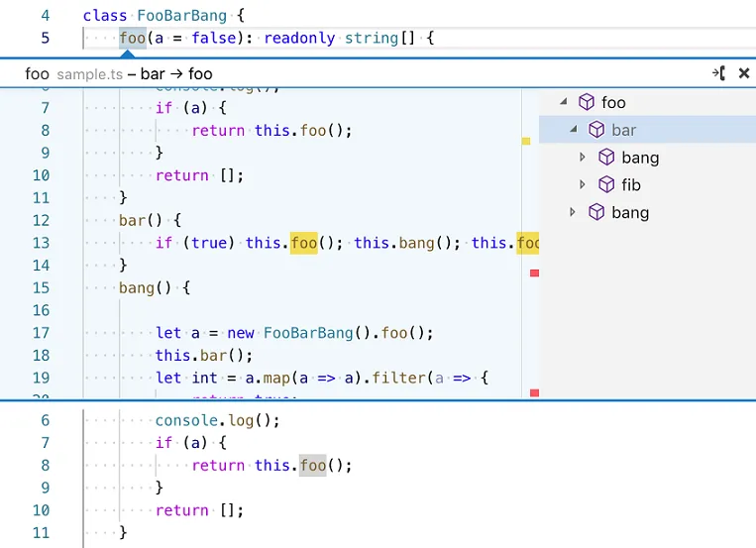Click cube icon of bang below fib
This screenshot has height=548, width=756.
(x=596, y=212)
